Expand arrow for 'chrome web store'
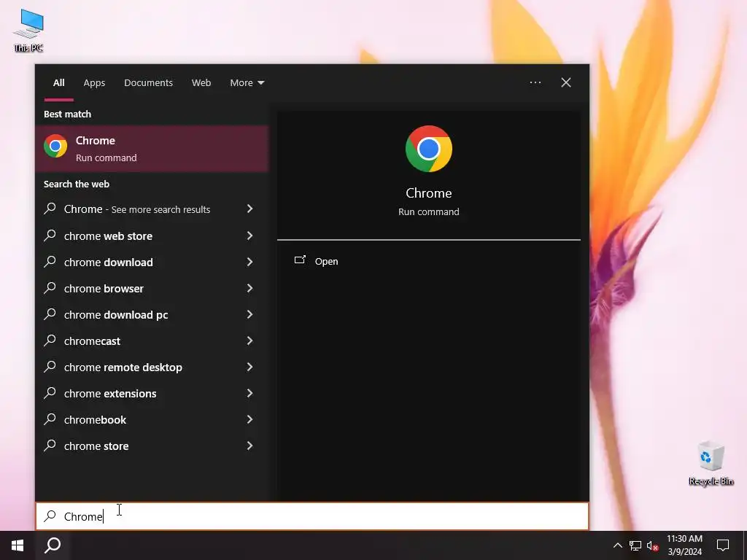The height and width of the screenshot is (560, 747). 249,236
